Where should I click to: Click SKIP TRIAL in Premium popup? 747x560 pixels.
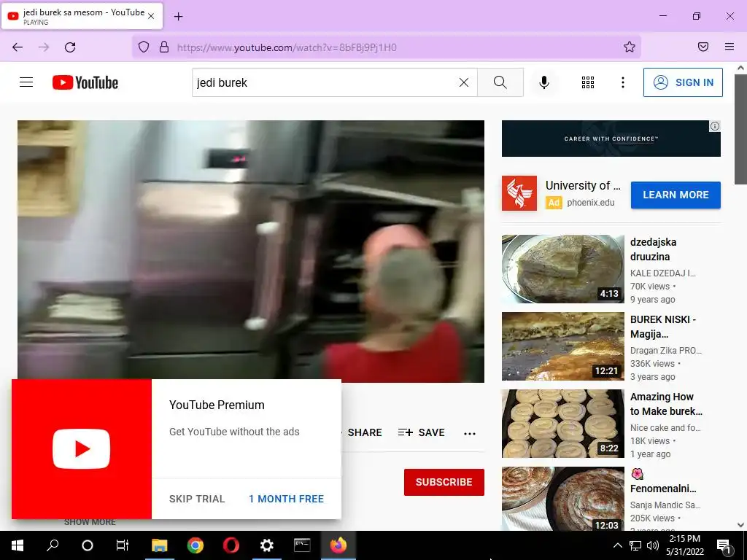tap(197, 499)
